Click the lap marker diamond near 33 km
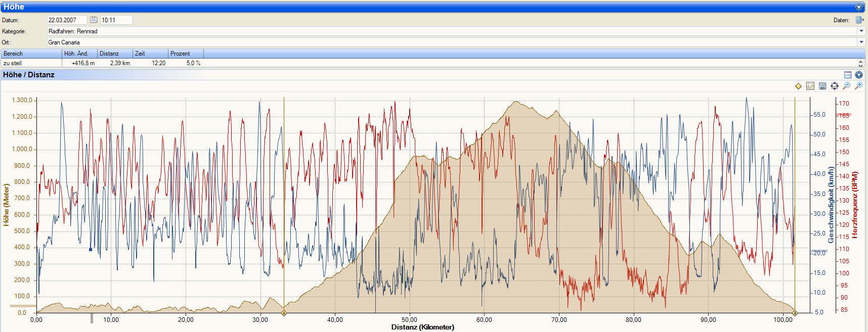 pyautogui.click(x=284, y=313)
